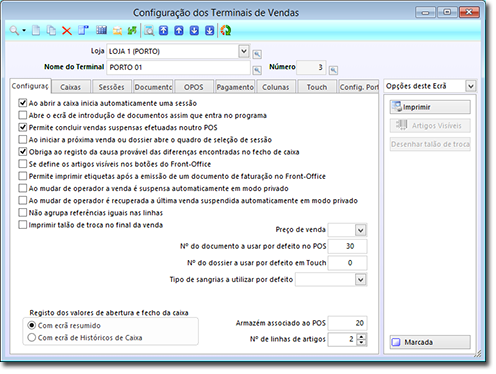The width and height of the screenshot is (496, 374).
Task: Click the orange-green circular refresh icon
Action: (226, 31)
